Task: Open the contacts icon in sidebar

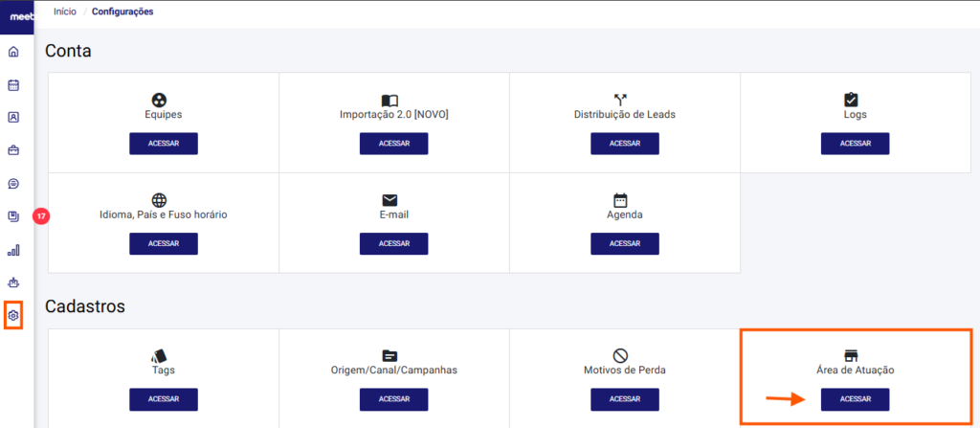Action: 13,118
